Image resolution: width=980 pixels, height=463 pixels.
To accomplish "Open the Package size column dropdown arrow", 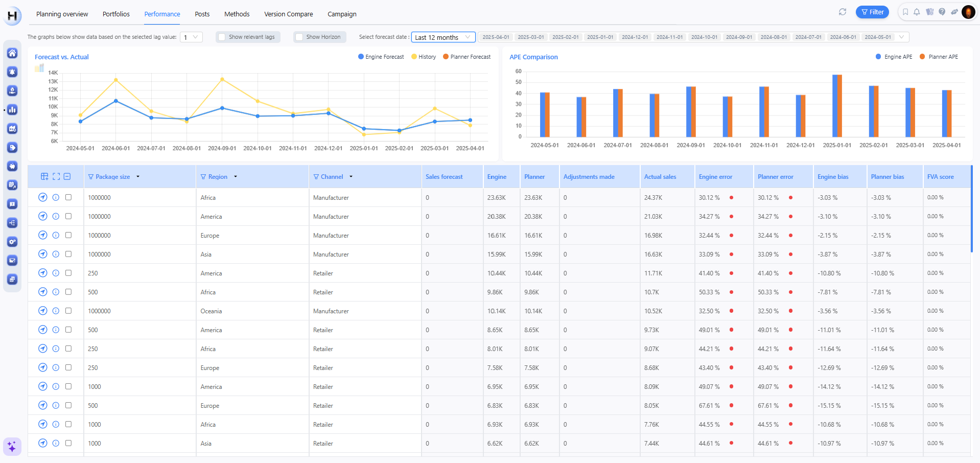I will [138, 177].
